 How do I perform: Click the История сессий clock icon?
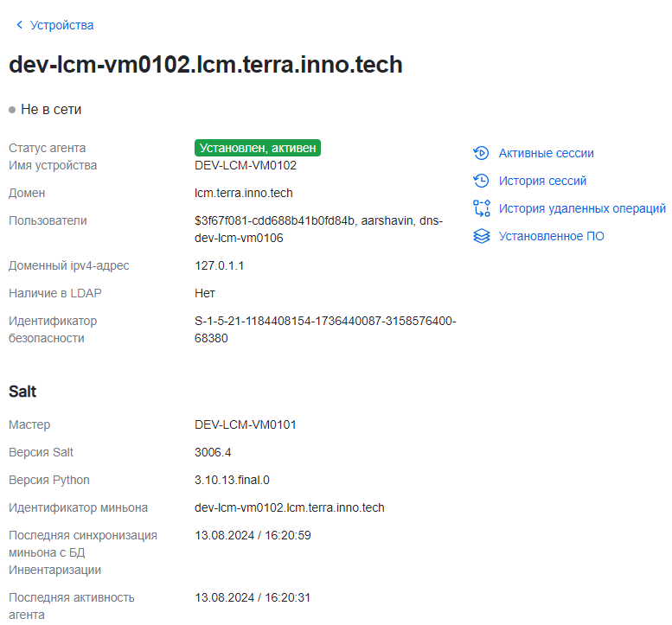(x=482, y=181)
